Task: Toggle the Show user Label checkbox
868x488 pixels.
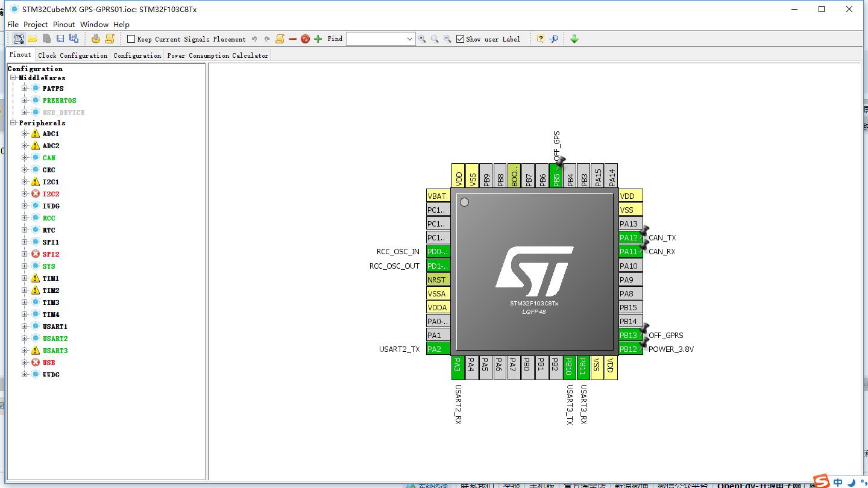Action: (x=461, y=39)
